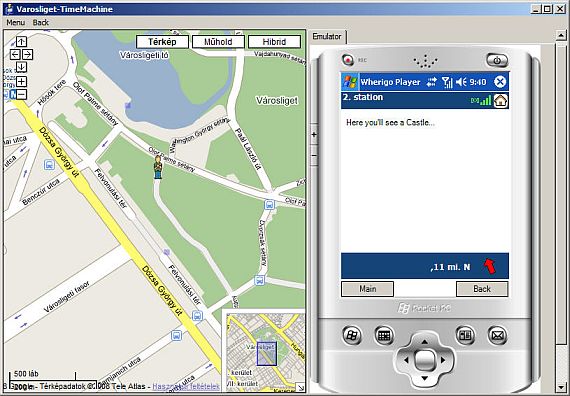Click the D-pad down arrow
This screenshot has height=396, width=570.
[x=424, y=379]
